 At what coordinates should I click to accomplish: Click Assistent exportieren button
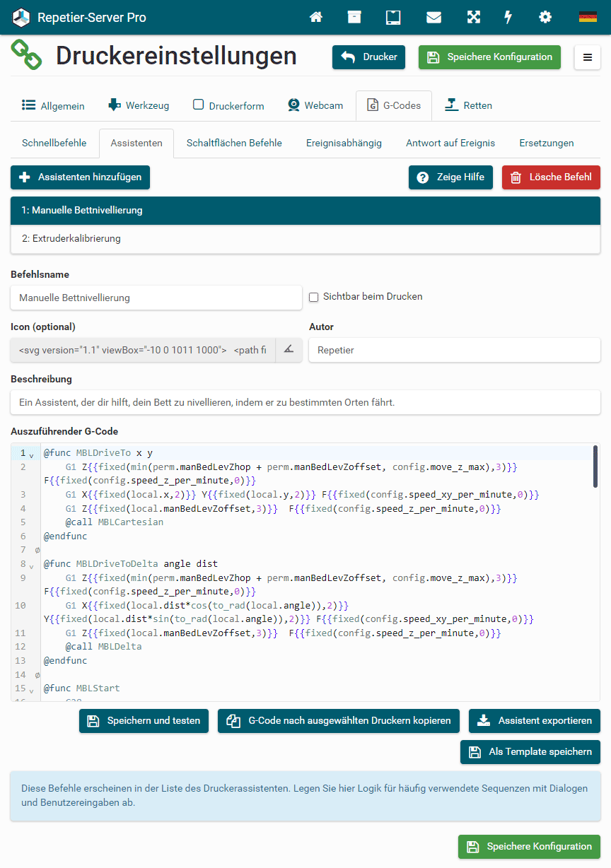[535, 721]
